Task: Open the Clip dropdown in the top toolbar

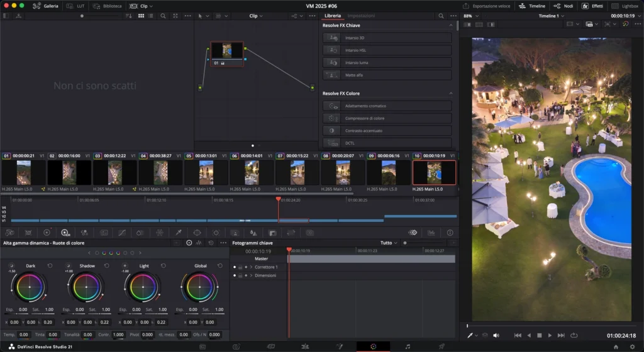Action: coord(142,6)
